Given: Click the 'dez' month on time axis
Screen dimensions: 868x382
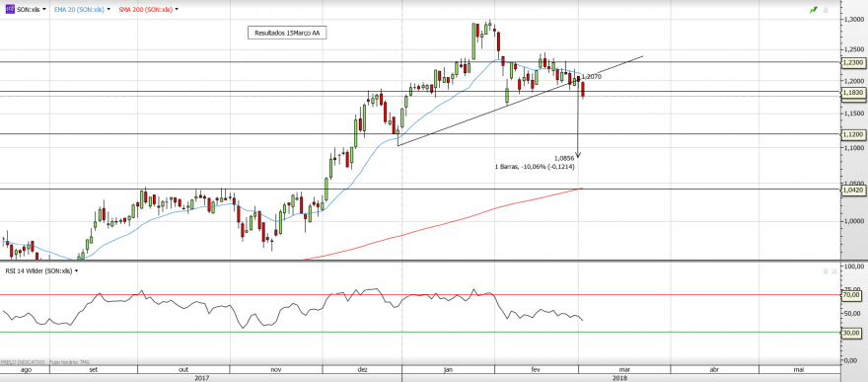Looking at the screenshot, I should [x=363, y=369].
